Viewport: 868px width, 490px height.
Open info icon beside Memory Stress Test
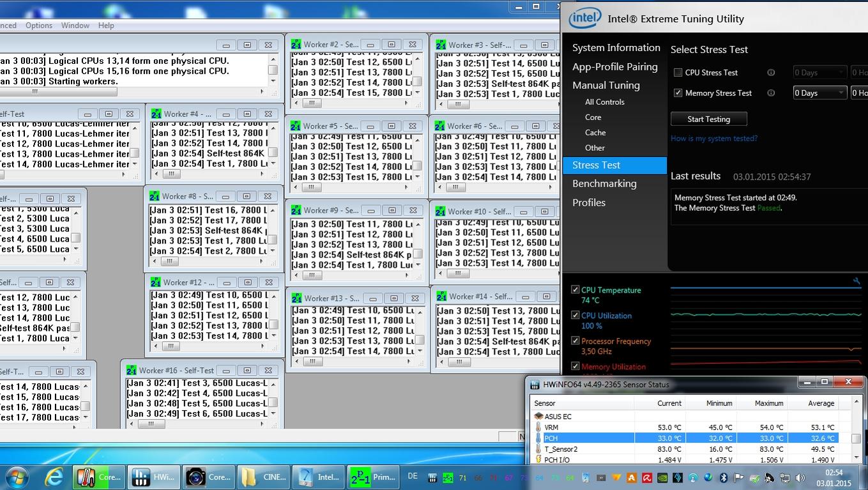[x=771, y=93]
